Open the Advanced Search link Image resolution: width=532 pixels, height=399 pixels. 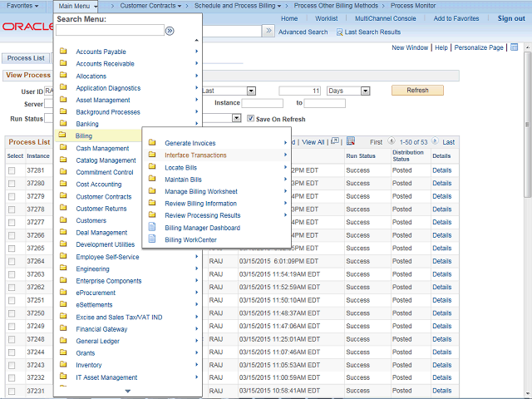[303, 32]
